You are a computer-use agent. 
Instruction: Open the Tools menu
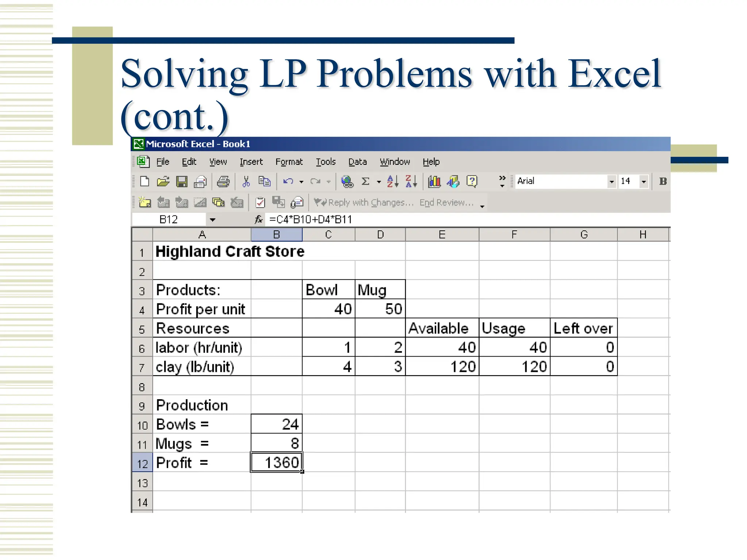(x=326, y=162)
